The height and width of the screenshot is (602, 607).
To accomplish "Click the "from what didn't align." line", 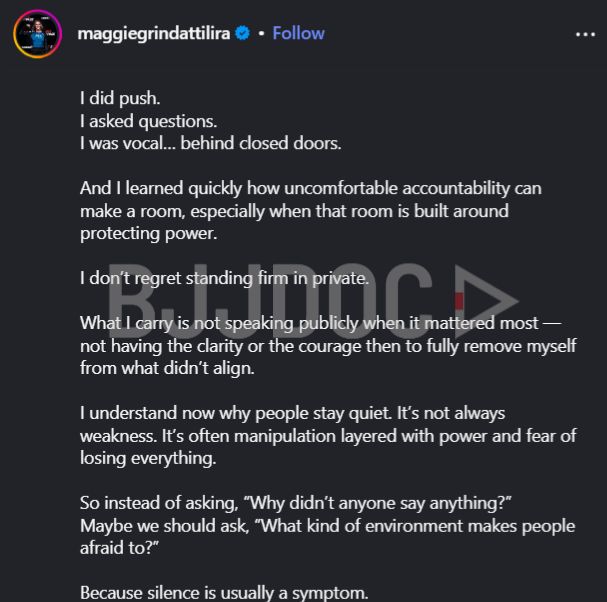I will (x=169, y=367).
